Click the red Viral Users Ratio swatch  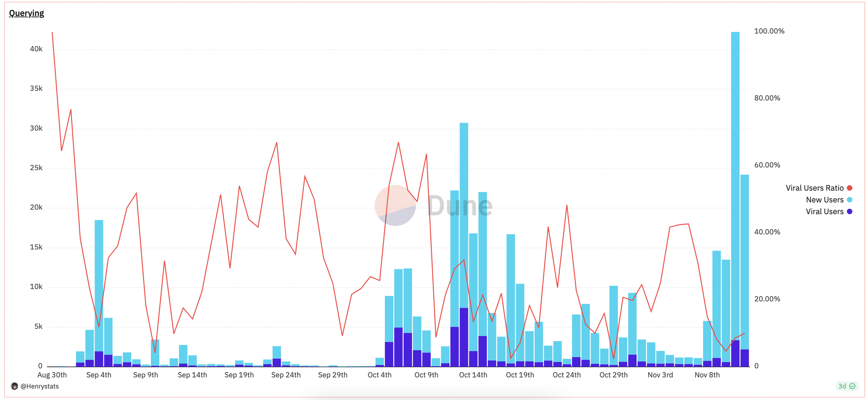(x=849, y=188)
